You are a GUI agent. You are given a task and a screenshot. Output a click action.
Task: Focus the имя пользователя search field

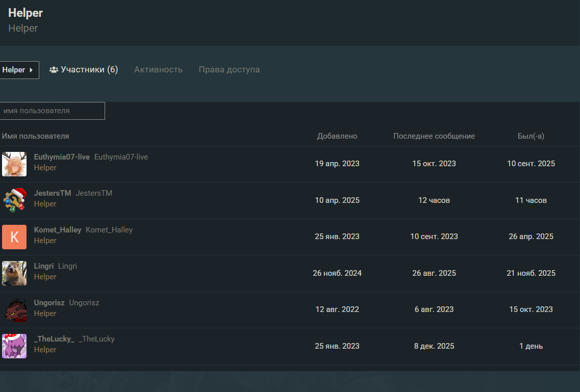(52, 111)
